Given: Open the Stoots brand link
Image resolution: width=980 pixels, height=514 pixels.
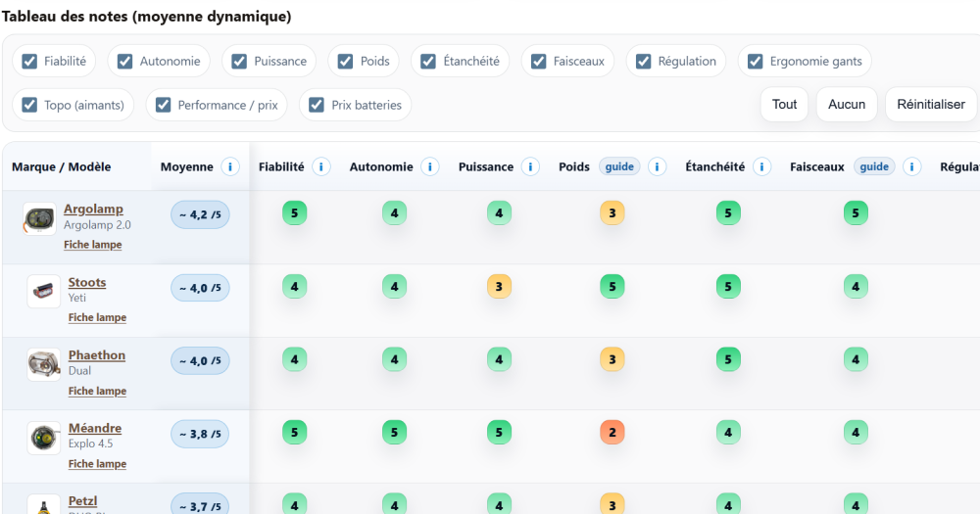Looking at the screenshot, I should 87,283.
